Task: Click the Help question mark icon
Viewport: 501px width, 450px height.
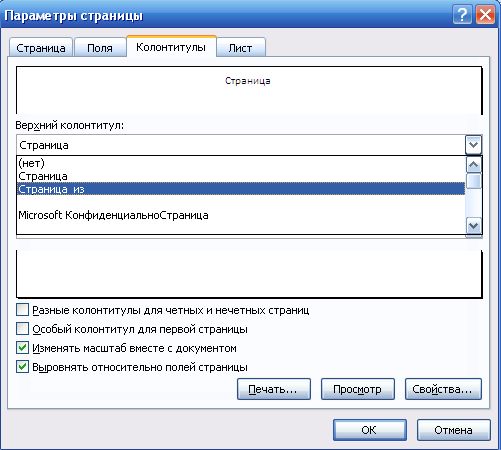Action: point(462,15)
